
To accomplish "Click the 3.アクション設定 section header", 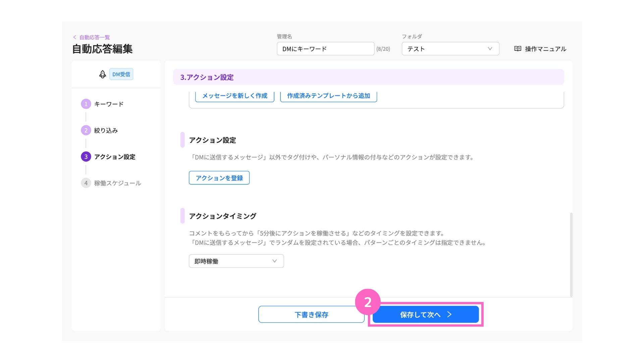I will (x=368, y=77).
